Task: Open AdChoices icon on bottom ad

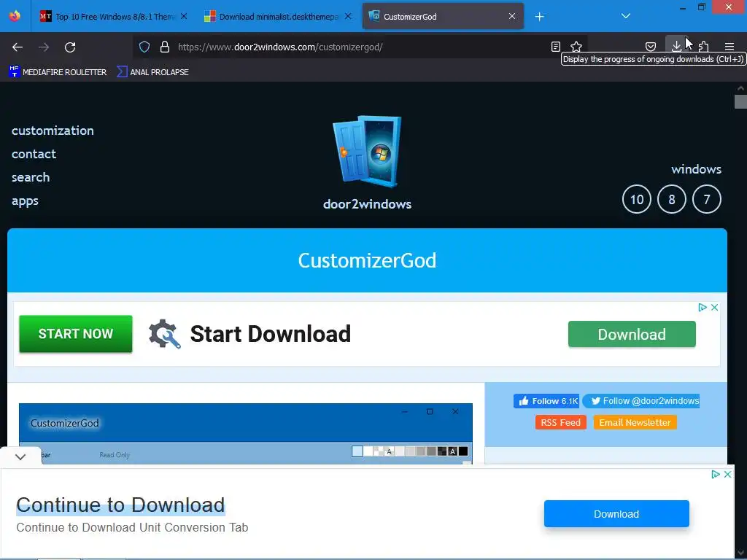Action: coord(715,474)
